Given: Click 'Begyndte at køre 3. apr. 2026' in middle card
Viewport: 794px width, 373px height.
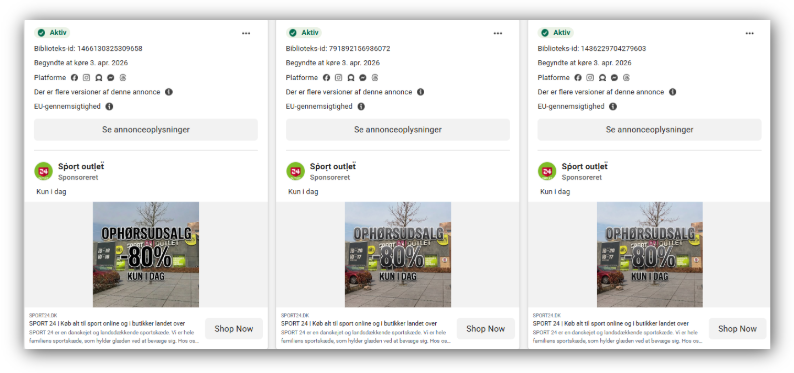Looking at the screenshot, I should 333,63.
